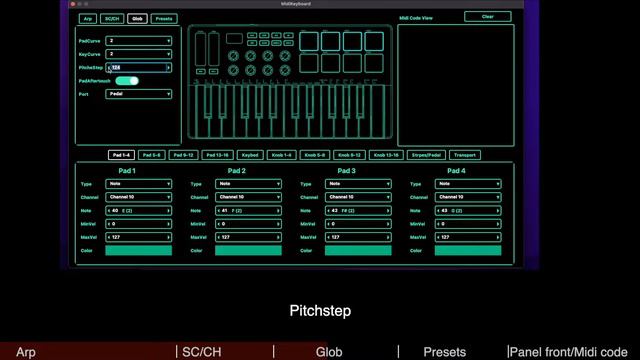Click the fourth pad in the bottom pad row of the keyboard diagram

click(374, 63)
